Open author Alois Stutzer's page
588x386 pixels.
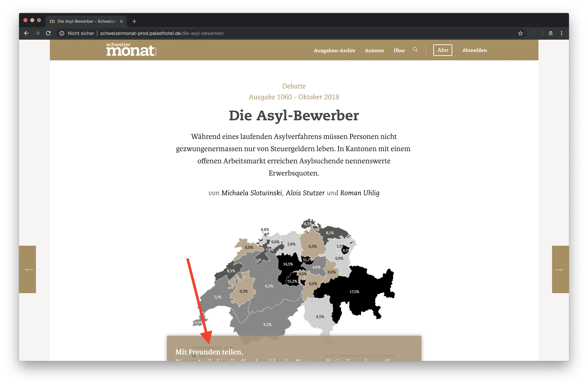click(305, 193)
